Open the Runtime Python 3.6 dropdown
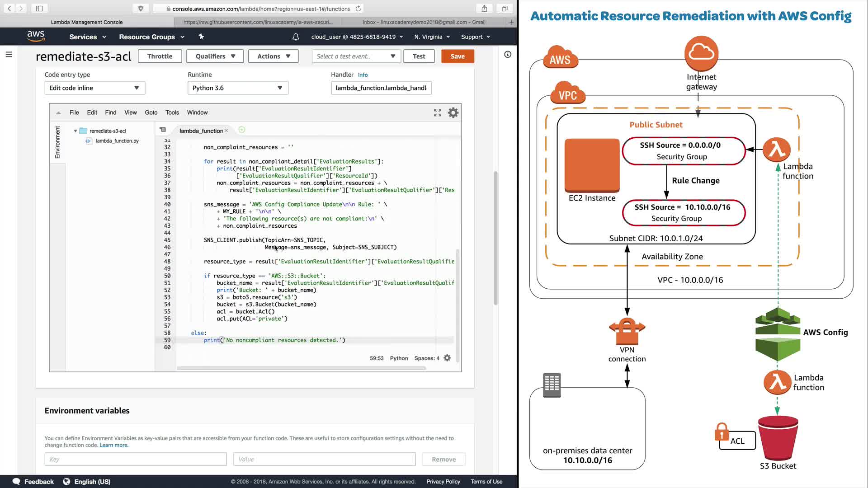 coord(238,88)
